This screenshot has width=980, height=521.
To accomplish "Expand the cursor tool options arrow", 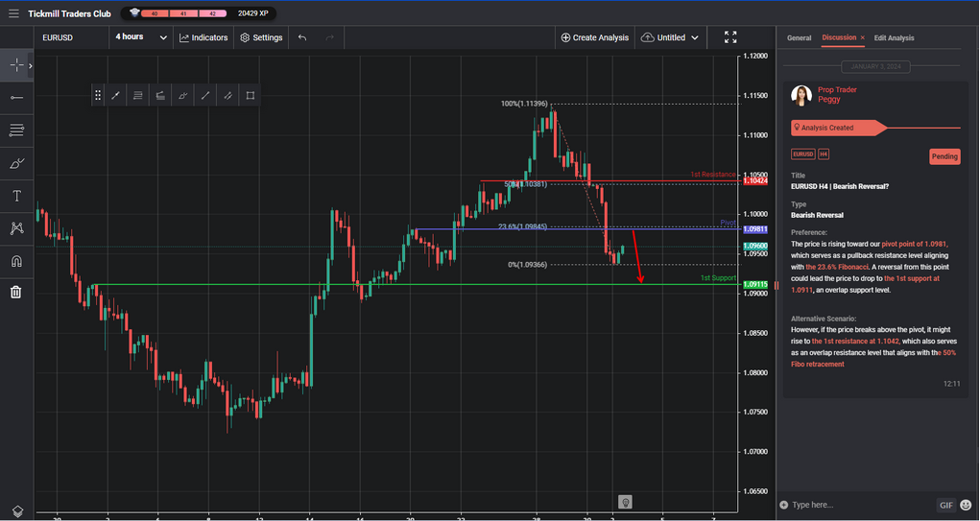I will [x=30, y=65].
